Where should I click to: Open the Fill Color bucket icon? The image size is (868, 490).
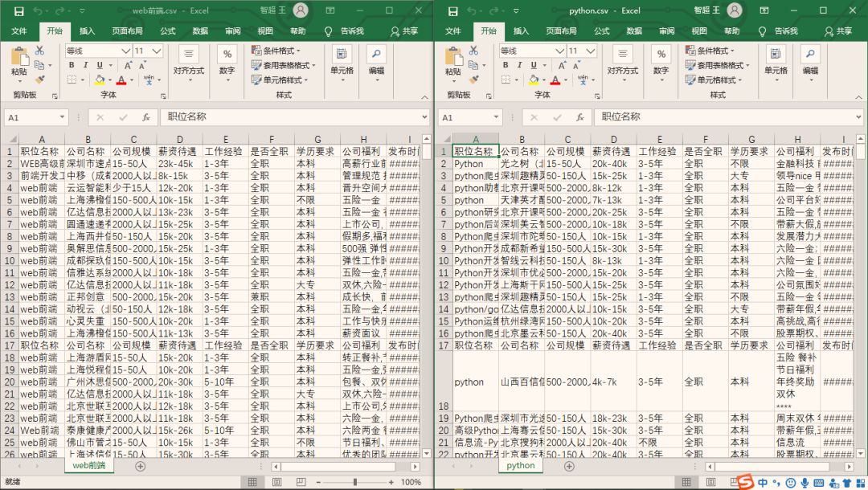pos(100,80)
